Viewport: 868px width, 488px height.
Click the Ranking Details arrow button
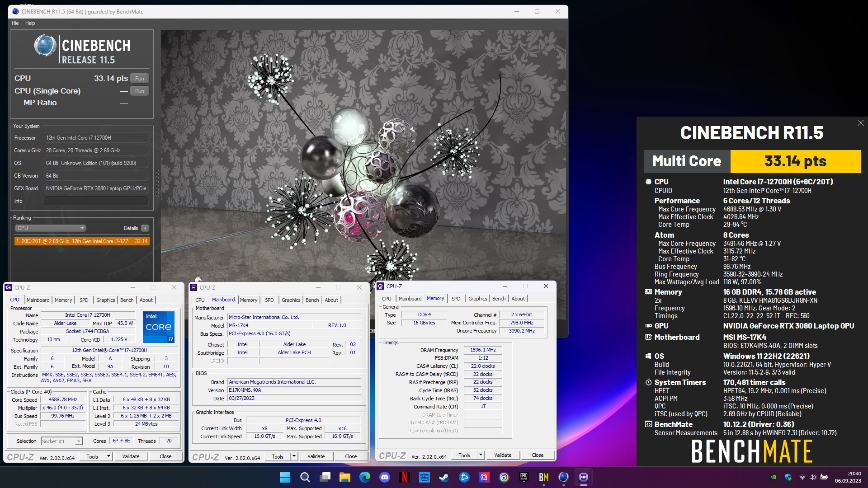(x=145, y=228)
